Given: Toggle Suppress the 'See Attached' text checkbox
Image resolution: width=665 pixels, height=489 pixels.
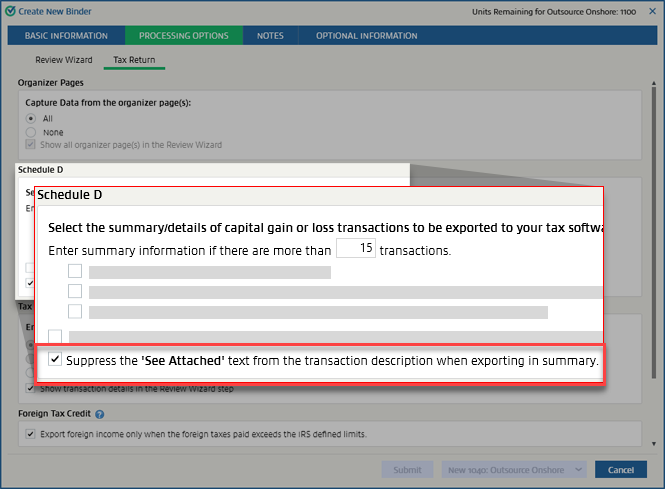Looking at the screenshot, I should (x=55, y=359).
